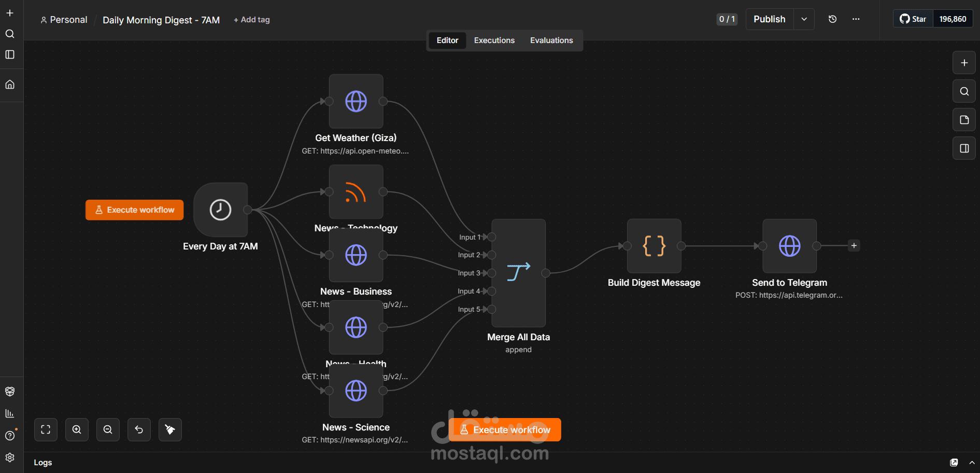Image resolution: width=980 pixels, height=473 pixels.
Task: Reset the canvas zoom
Action: tap(139, 429)
